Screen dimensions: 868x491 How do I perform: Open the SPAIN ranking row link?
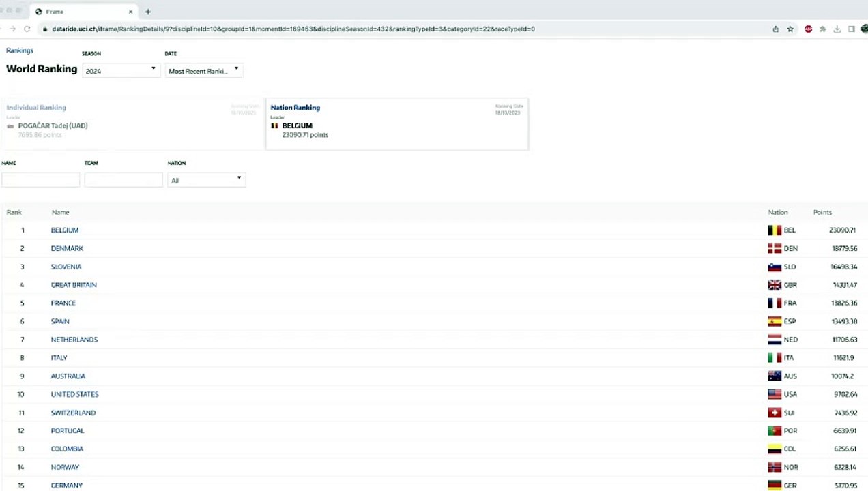tap(60, 321)
